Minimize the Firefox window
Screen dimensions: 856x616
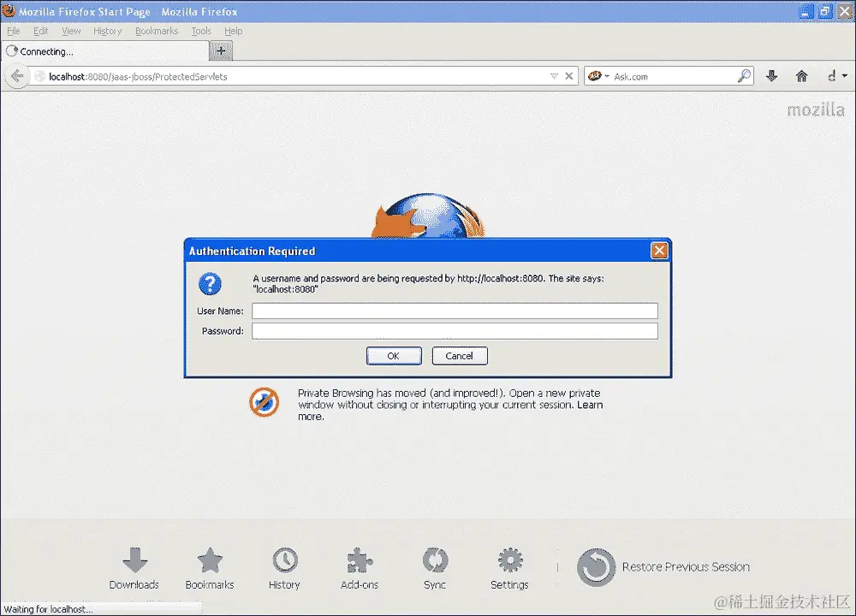805,11
